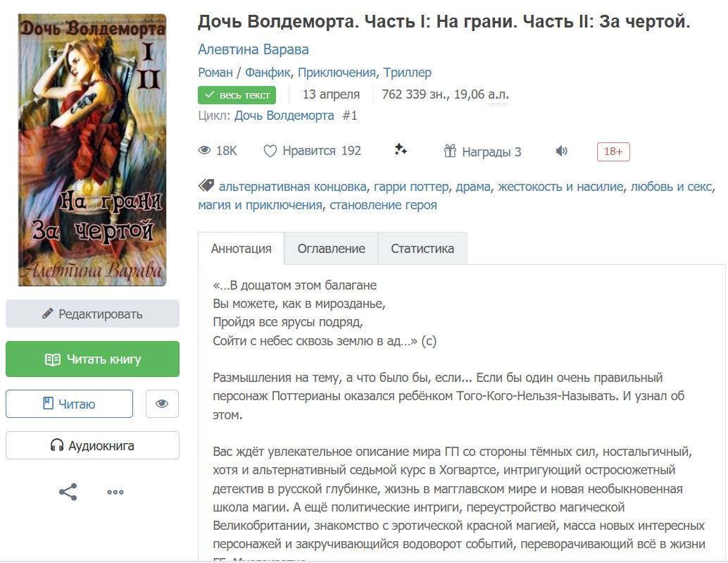Image resolution: width=728 pixels, height=563 pixels.
Task: Click the eye views counter icon
Action: (205, 151)
